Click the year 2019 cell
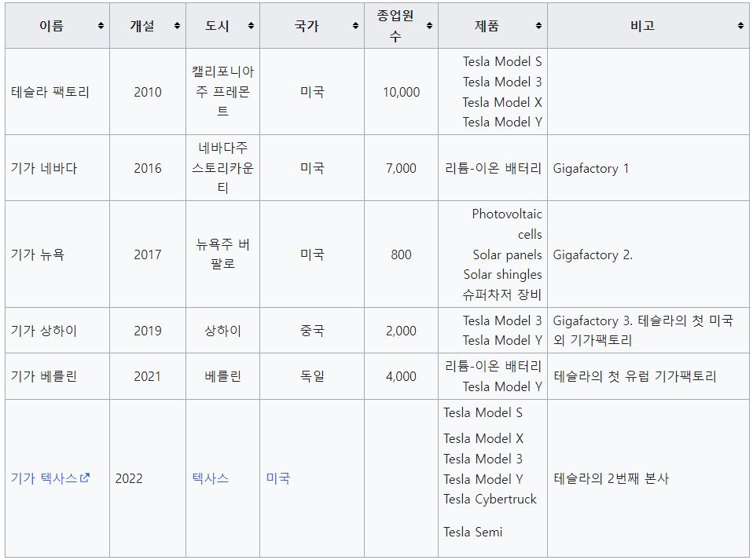This screenshot has width=753, height=560. (x=148, y=331)
